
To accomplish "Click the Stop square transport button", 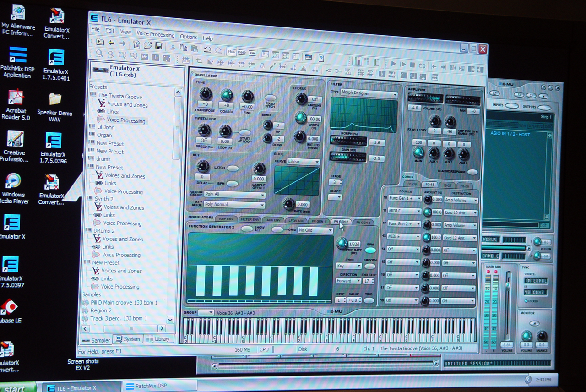I will coord(412,65).
